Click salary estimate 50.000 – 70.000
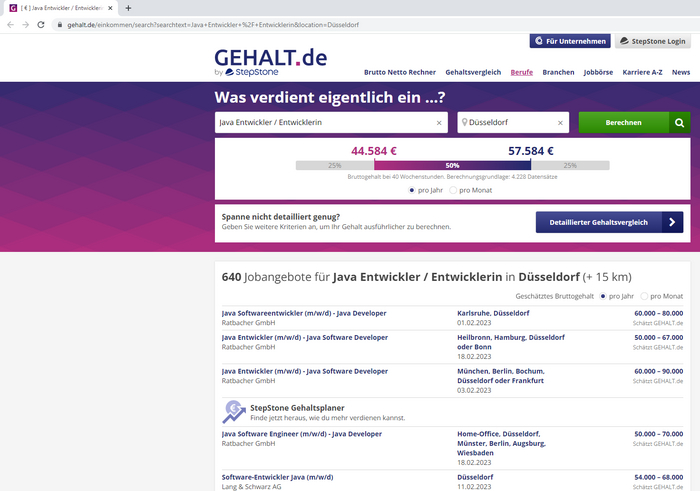This screenshot has height=491, width=700. 658,434
